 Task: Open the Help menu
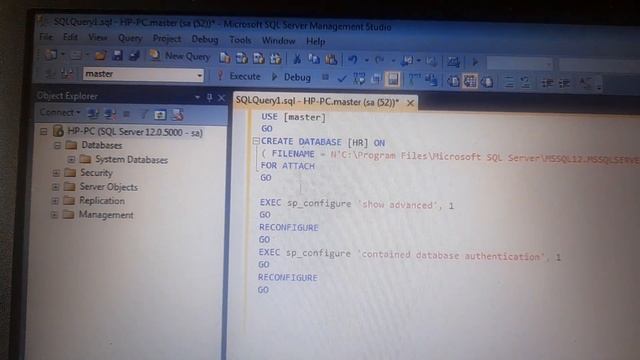[x=316, y=41]
